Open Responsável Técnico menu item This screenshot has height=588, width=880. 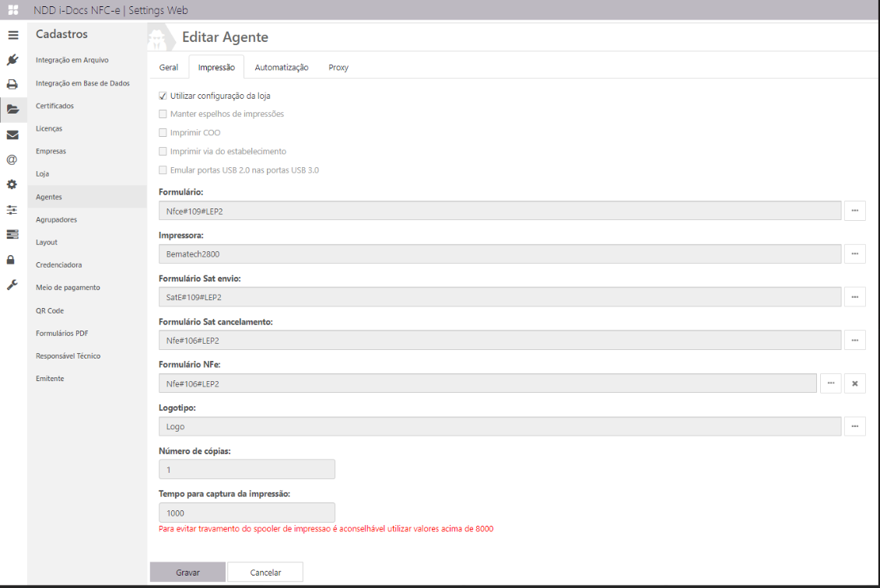tap(68, 355)
